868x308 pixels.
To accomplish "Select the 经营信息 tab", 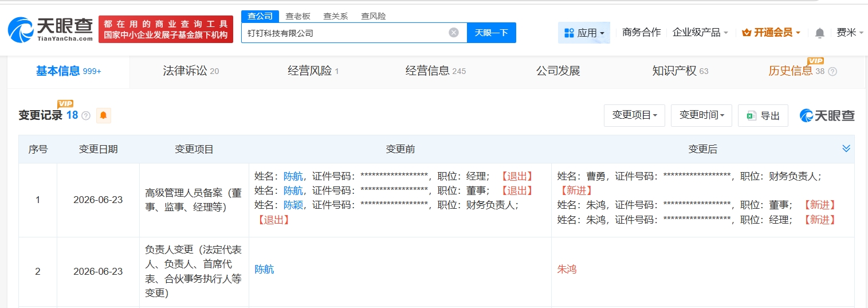I will [435, 71].
